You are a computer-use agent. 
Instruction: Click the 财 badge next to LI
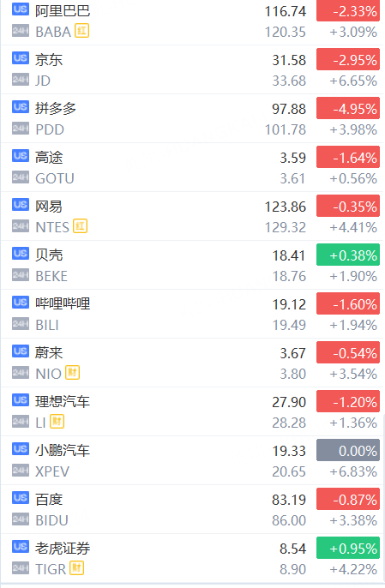tap(57, 421)
